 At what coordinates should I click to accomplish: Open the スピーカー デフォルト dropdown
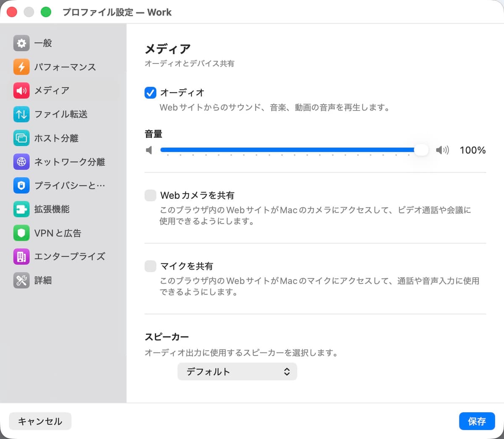click(237, 372)
